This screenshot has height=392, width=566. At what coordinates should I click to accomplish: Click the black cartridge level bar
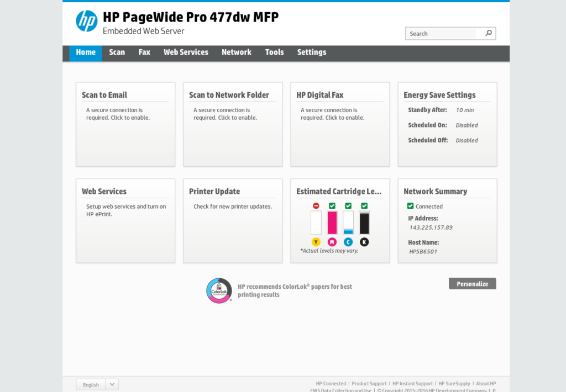(x=364, y=223)
